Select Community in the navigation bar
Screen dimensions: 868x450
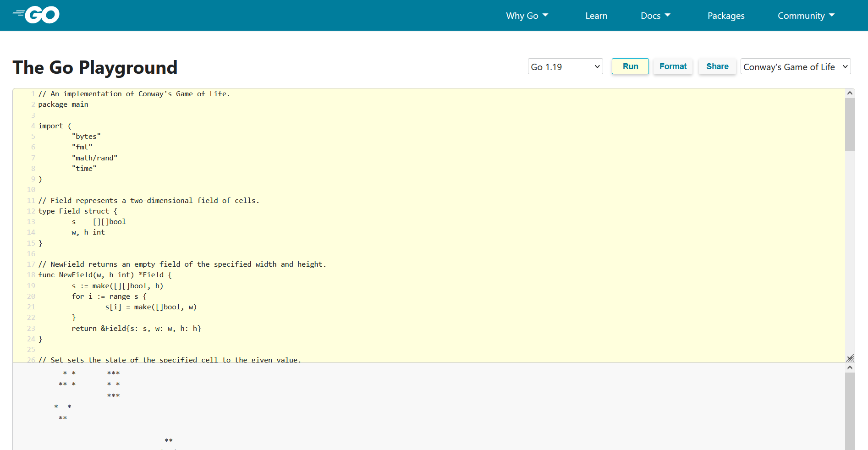pos(801,15)
